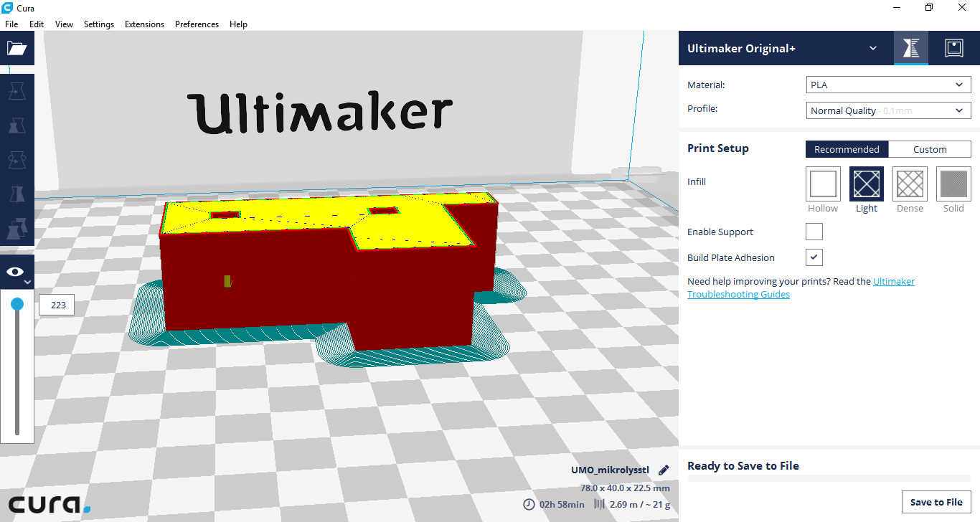Choose Hollow infill option
Image resolution: width=980 pixels, height=522 pixels.
pos(823,184)
